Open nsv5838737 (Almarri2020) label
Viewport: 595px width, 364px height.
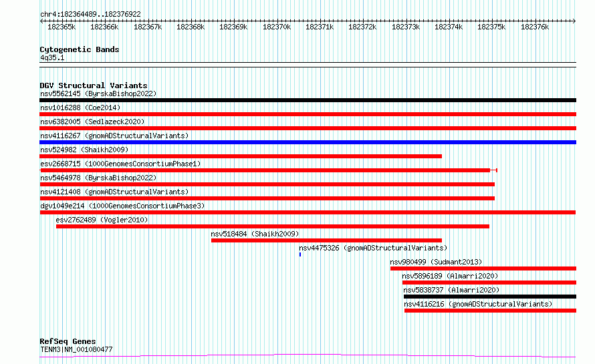[x=451, y=290]
